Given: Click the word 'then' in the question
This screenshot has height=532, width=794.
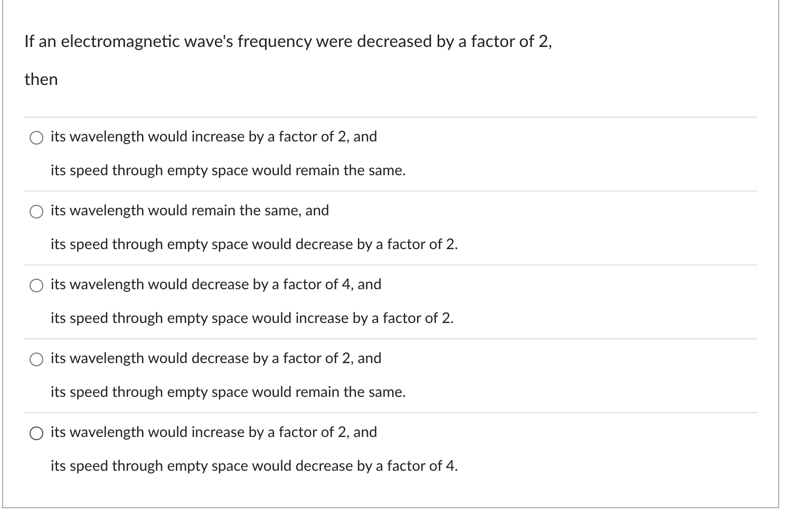Looking at the screenshot, I should point(41,79).
